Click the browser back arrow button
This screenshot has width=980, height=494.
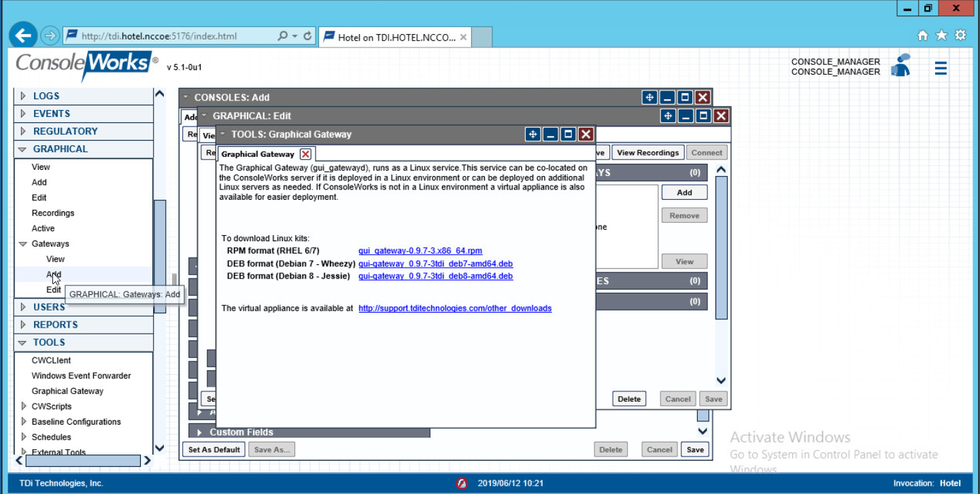[x=24, y=35]
